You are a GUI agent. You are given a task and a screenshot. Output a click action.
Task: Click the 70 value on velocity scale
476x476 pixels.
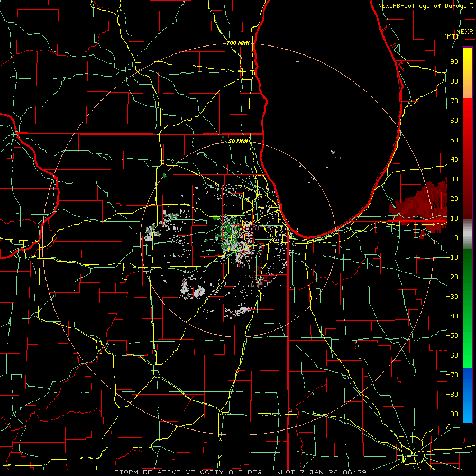[454, 101]
